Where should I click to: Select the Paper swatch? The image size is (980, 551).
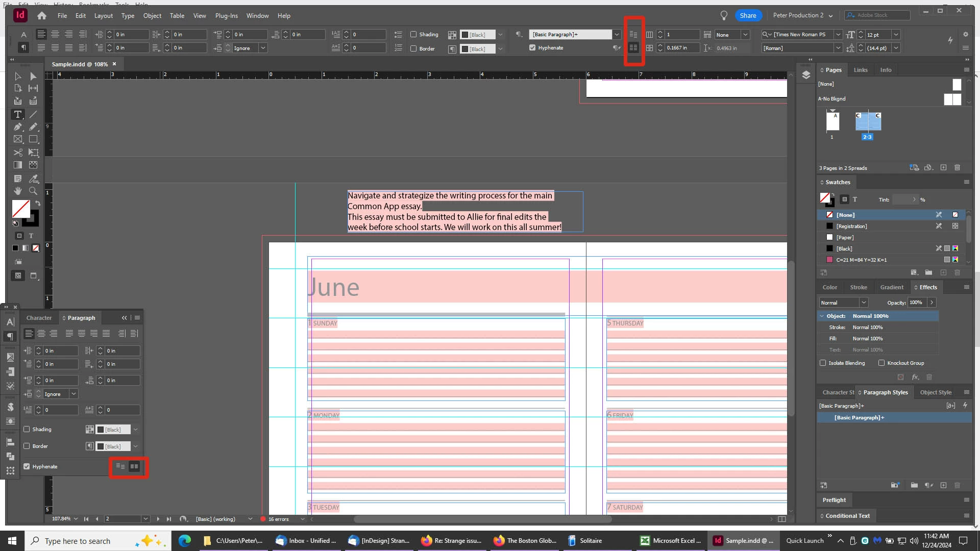click(x=845, y=237)
